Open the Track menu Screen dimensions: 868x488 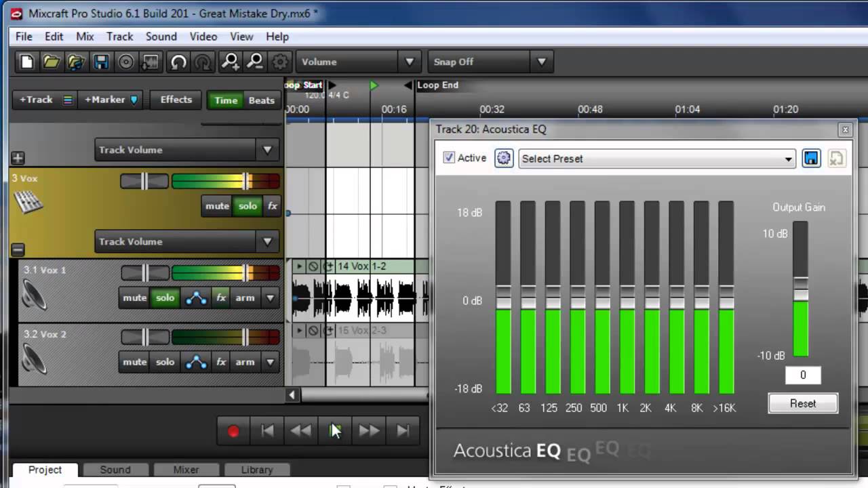tap(119, 37)
